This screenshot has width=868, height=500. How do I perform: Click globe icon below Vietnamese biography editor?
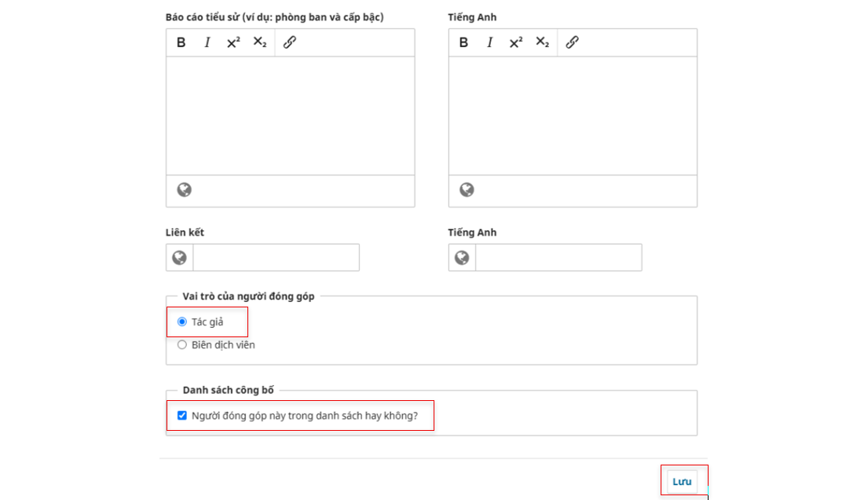[185, 189]
